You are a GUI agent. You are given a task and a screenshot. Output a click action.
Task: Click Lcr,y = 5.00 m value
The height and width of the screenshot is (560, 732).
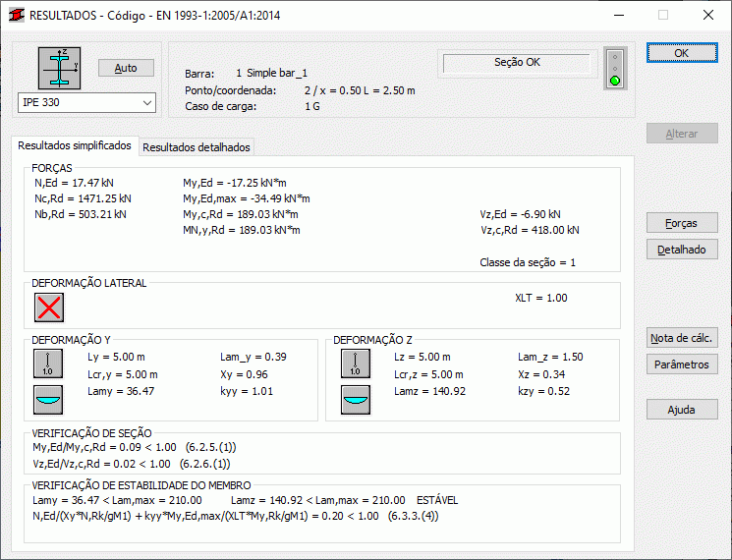(x=122, y=374)
